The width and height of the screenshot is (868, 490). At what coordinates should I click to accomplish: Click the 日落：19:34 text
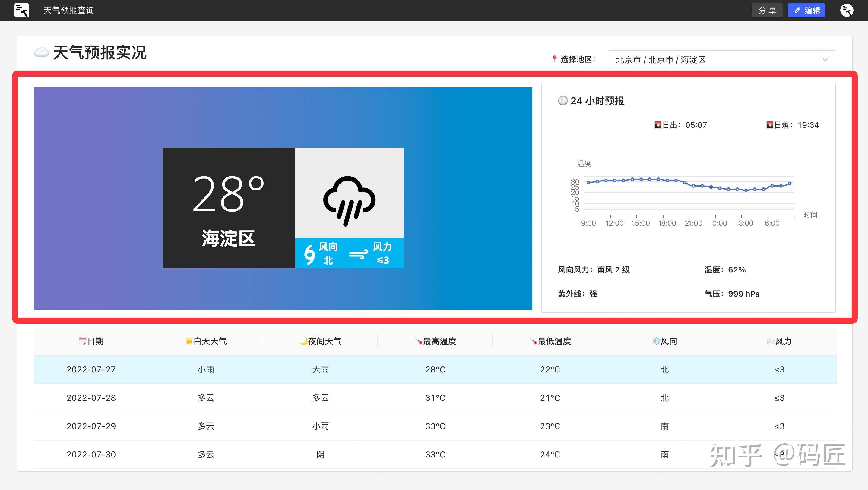(796, 125)
